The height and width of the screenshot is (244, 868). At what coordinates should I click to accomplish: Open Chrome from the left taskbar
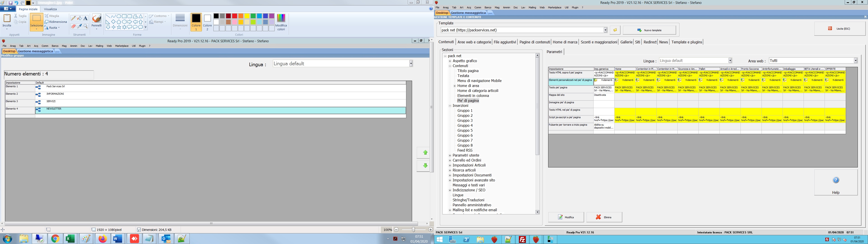[55, 239]
